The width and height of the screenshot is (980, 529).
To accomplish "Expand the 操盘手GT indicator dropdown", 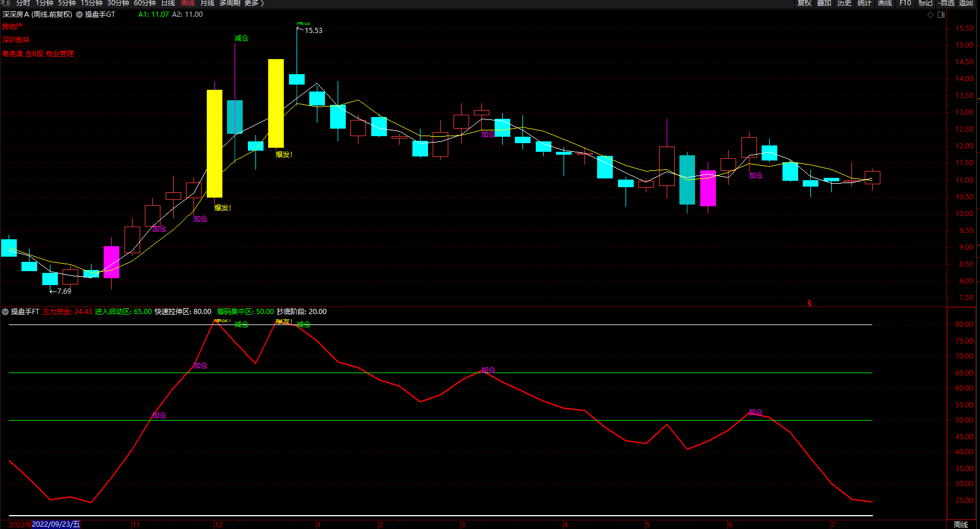I will [x=79, y=14].
